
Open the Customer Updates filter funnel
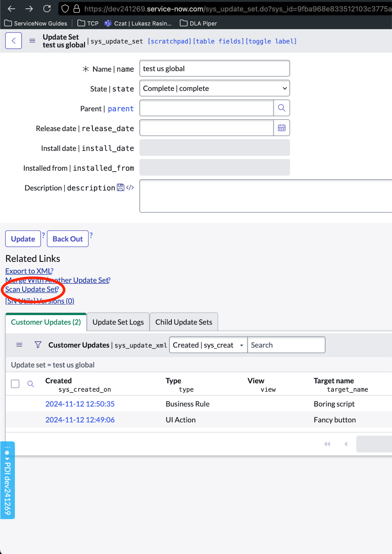(x=38, y=345)
